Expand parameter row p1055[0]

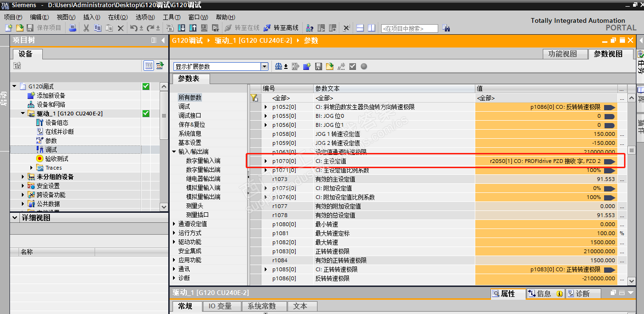tap(266, 116)
